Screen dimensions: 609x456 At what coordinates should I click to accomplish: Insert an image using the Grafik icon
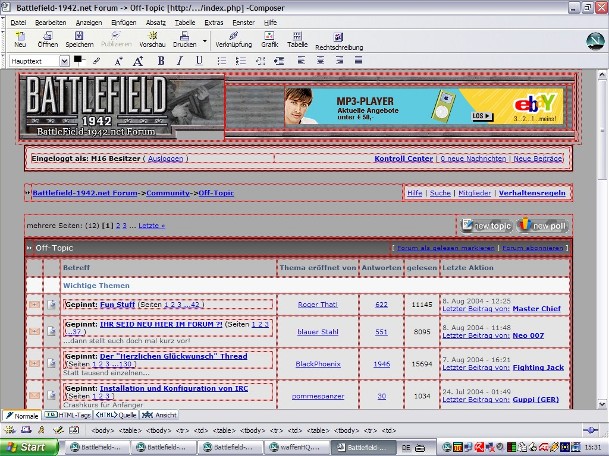(x=269, y=39)
